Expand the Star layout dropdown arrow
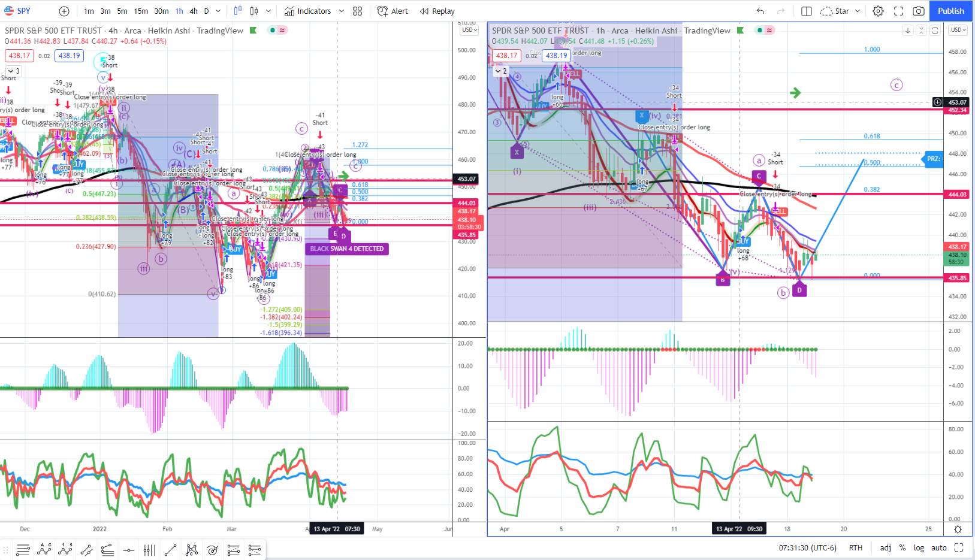 click(x=858, y=11)
